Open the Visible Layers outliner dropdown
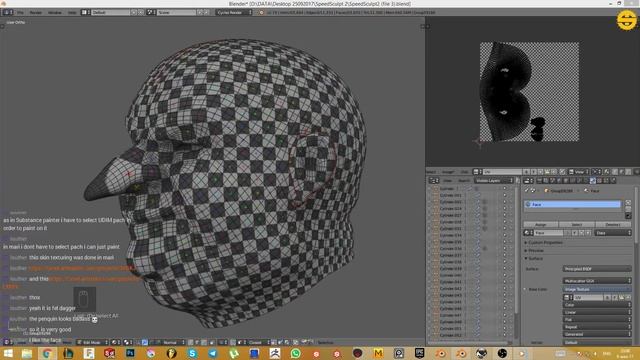The image size is (640, 360). pos(493,180)
